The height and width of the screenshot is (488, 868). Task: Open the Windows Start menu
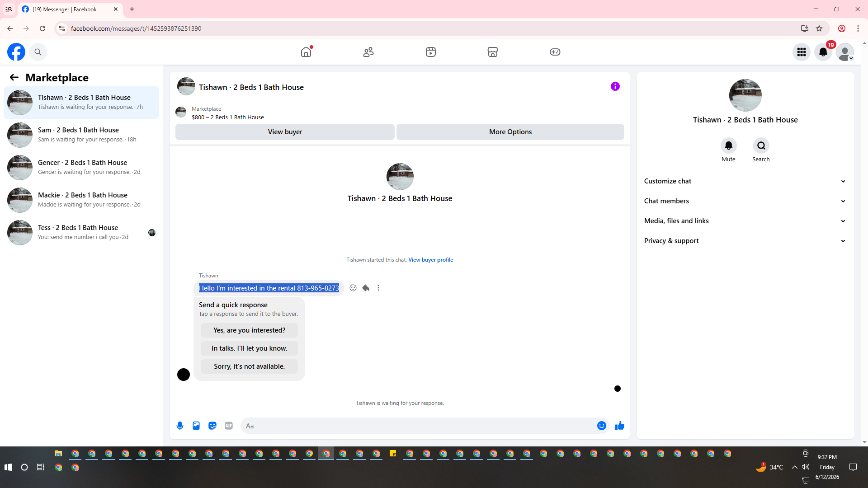(8, 467)
